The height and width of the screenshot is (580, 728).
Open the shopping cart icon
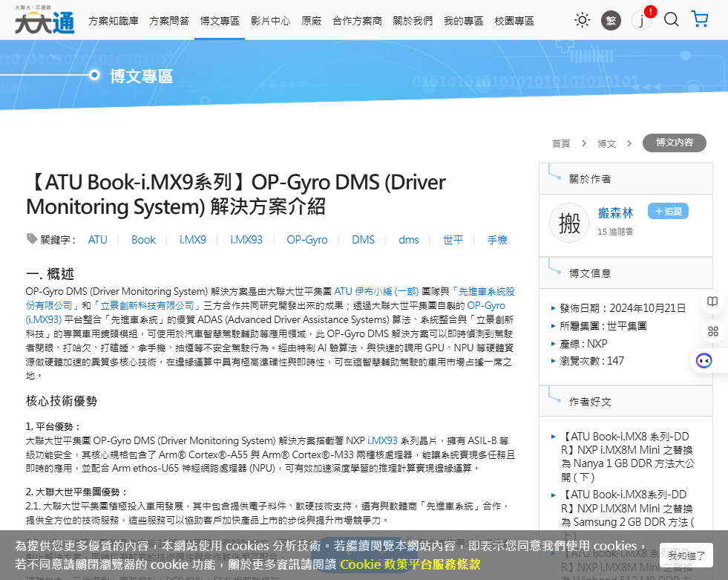[x=700, y=19]
